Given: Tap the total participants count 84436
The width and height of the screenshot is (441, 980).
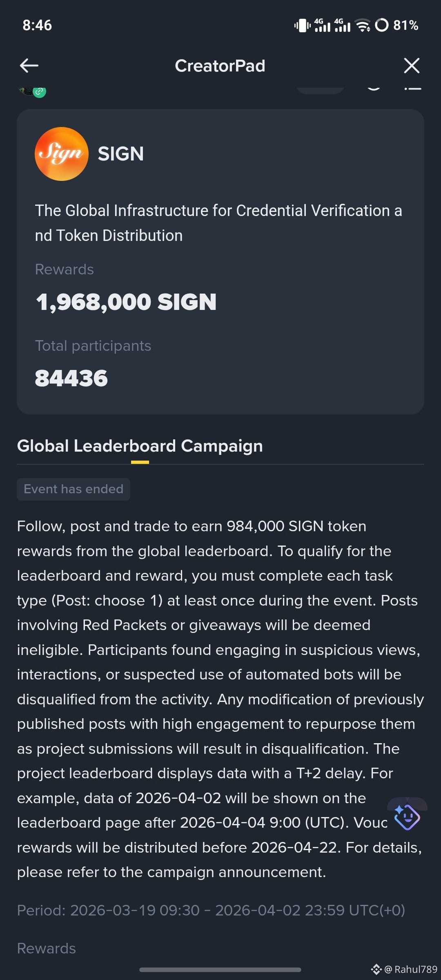Looking at the screenshot, I should pos(71,378).
